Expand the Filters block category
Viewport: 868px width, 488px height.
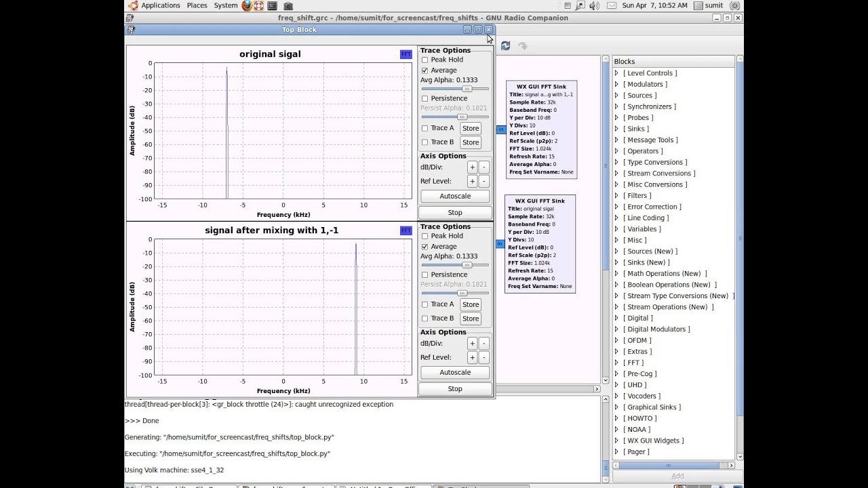[617, 196]
